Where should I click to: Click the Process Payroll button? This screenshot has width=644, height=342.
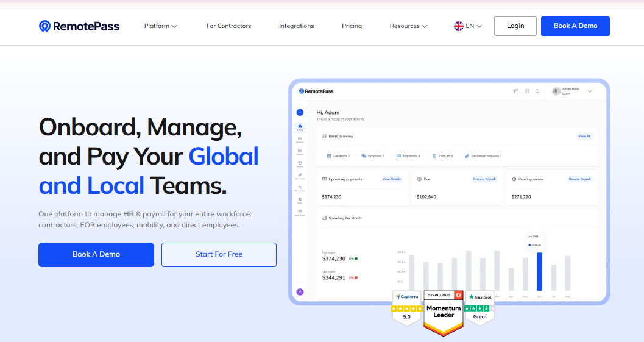click(x=484, y=179)
